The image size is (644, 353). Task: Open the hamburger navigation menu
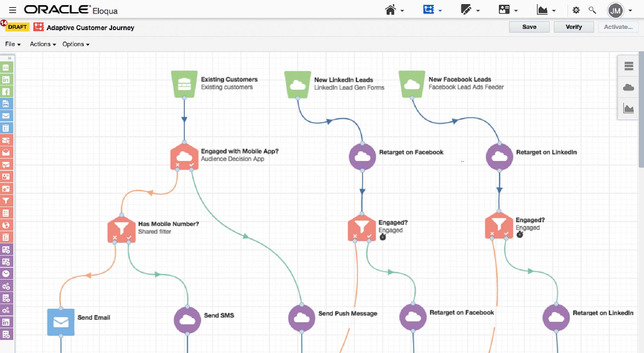pos(13,10)
